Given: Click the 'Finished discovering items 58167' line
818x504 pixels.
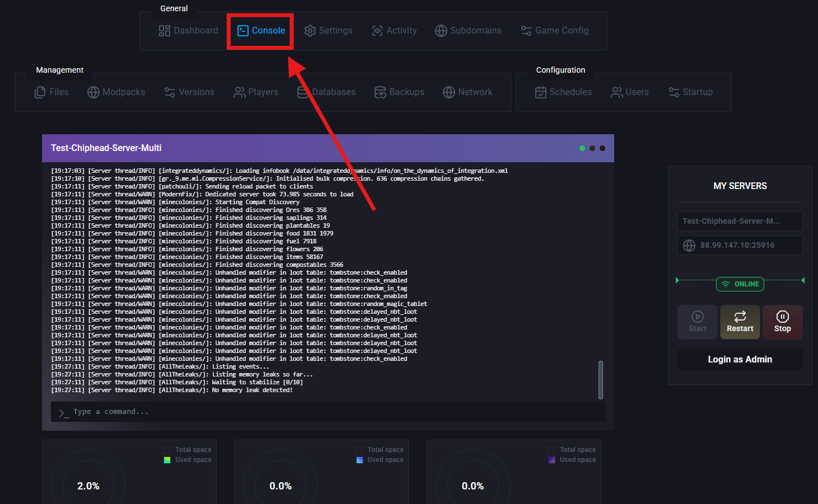Looking at the screenshot, I should click(187, 257).
